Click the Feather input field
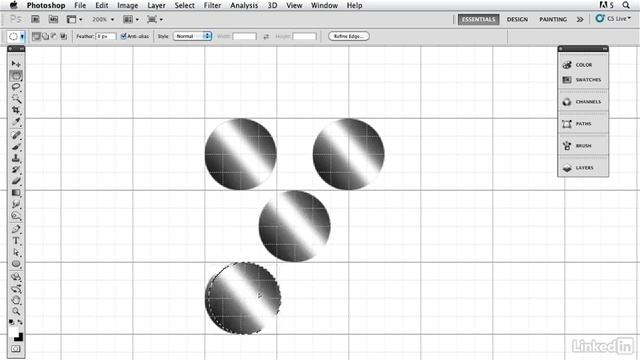The width and height of the screenshot is (640, 360). pyautogui.click(x=106, y=36)
